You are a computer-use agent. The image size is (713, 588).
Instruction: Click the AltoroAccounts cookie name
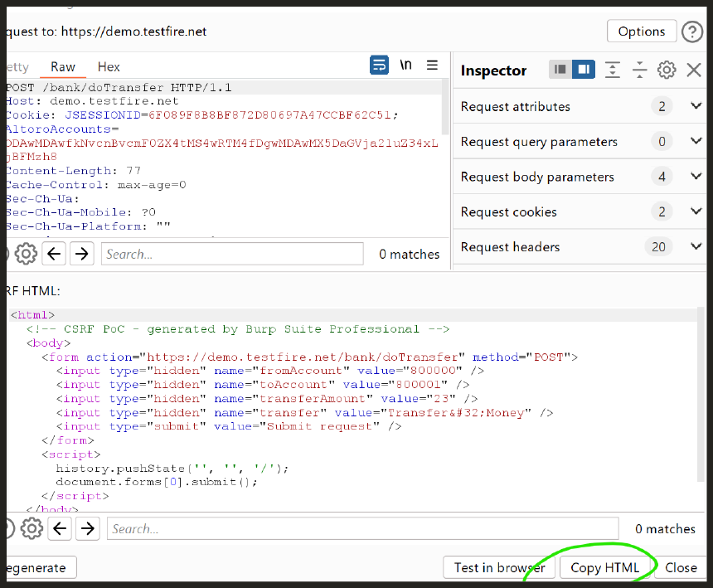pos(59,129)
